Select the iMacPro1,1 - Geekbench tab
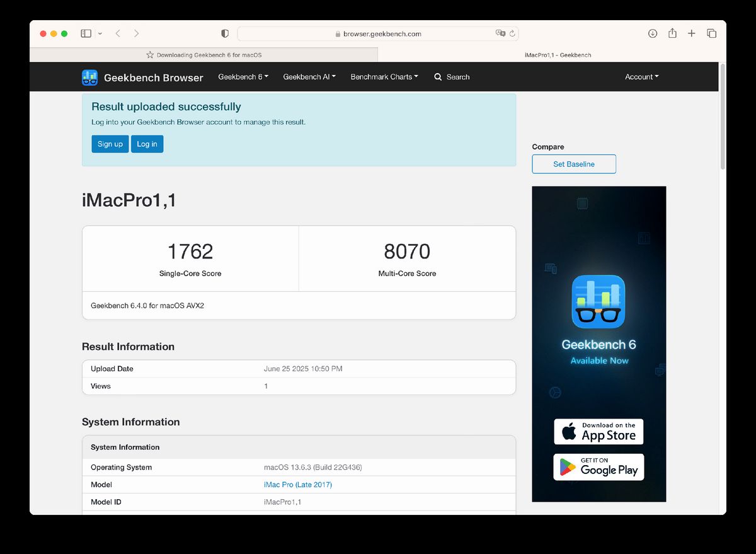756x554 pixels. tap(557, 55)
